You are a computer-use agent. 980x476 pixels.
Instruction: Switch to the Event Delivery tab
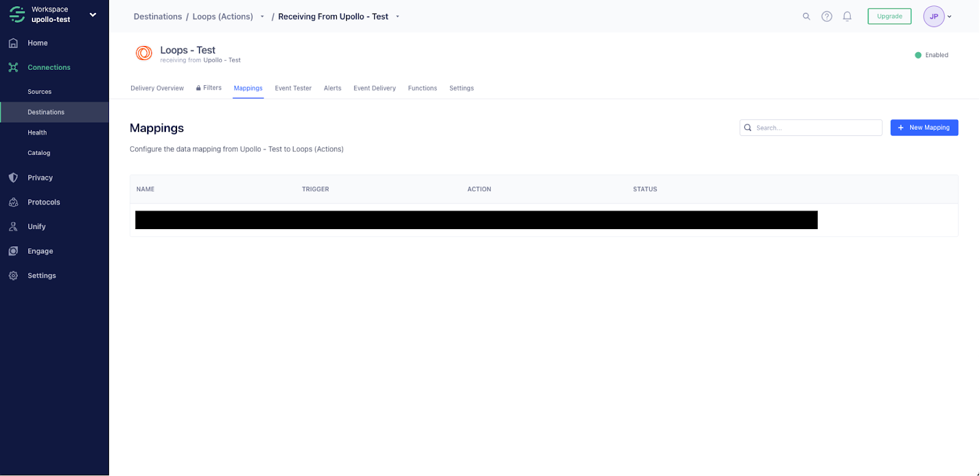[374, 88]
